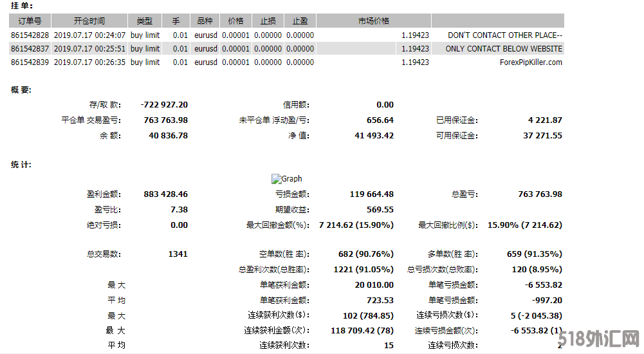644x354 pixels.
Task: Select order number 861542839
Action: click(30, 62)
